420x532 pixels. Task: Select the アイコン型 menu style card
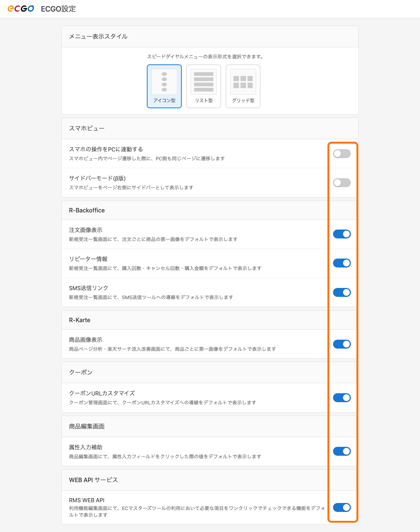click(x=164, y=86)
